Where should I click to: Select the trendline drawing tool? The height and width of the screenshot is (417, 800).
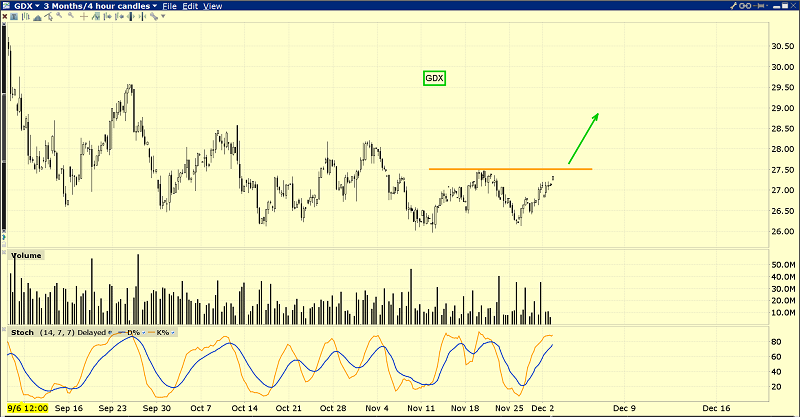pos(48,16)
